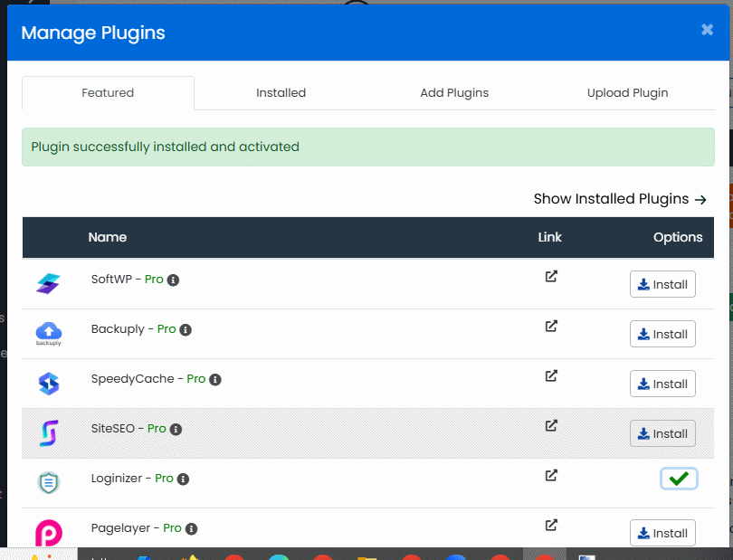Show info for SiteSEO Pro
Viewport: 733px width, 560px height.
176,429
